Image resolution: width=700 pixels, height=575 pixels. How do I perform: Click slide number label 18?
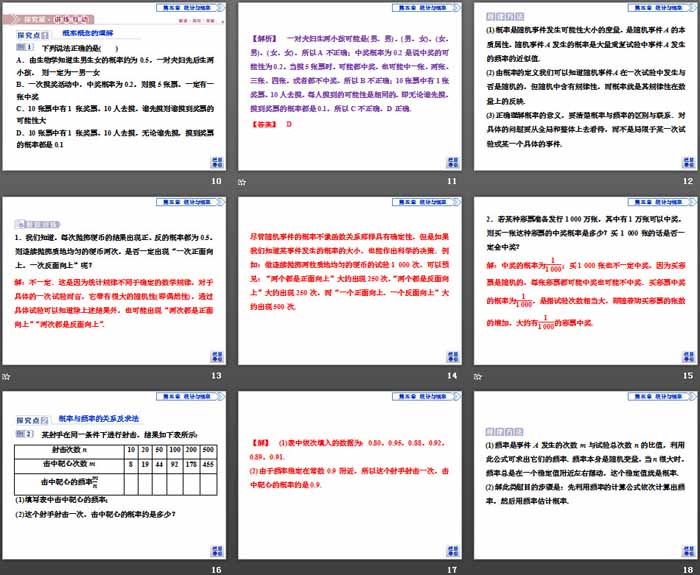pyautogui.click(x=688, y=570)
